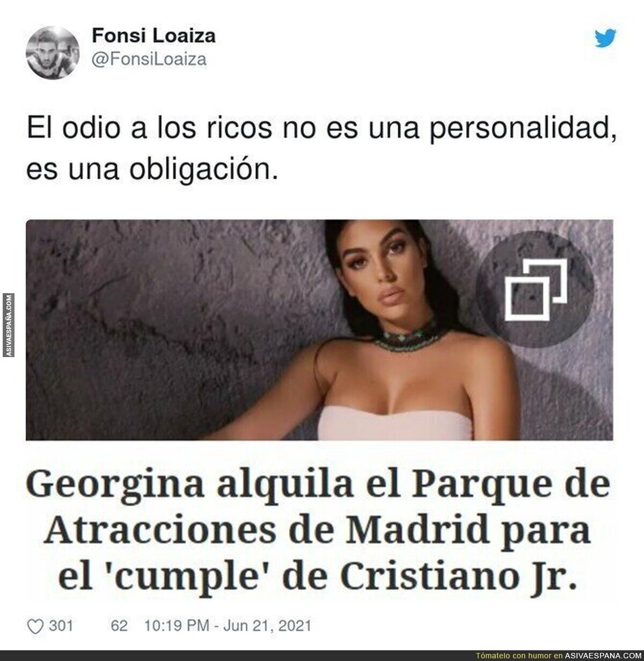Click the dark circle behind gallery icon

pyautogui.click(x=536, y=290)
